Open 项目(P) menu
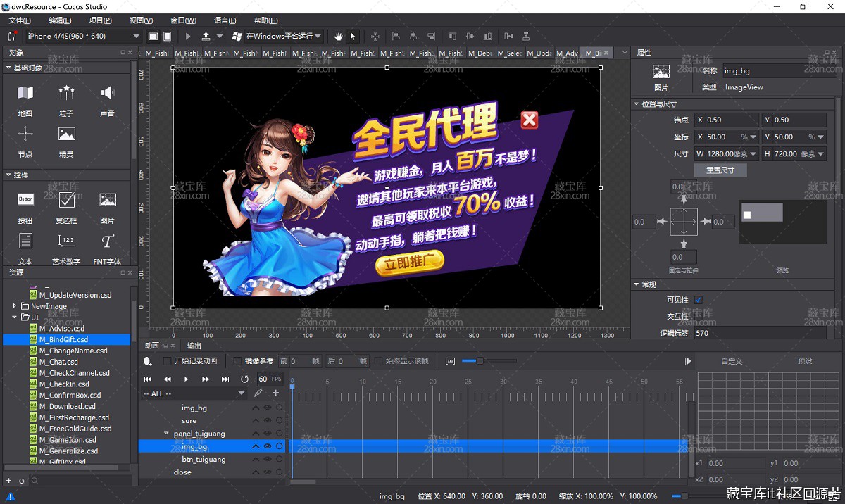This screenshot has height=504, width=845. coord(101,20)
